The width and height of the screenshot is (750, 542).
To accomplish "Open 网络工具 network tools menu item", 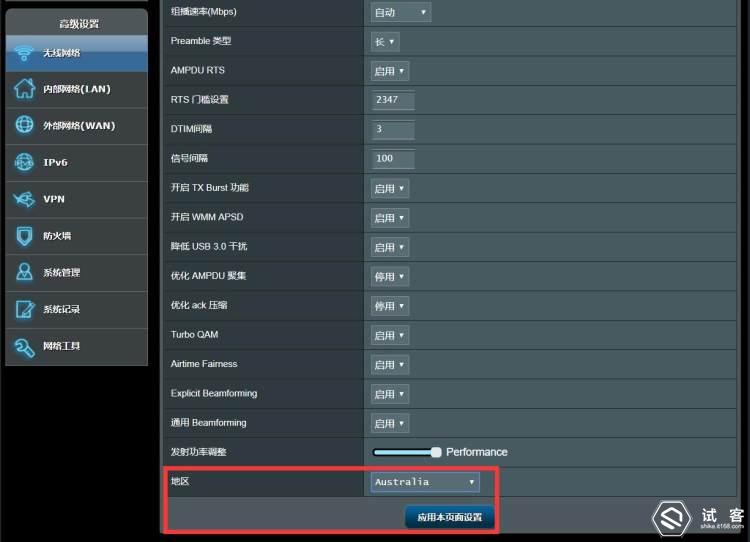I will (x=77, y=346).
